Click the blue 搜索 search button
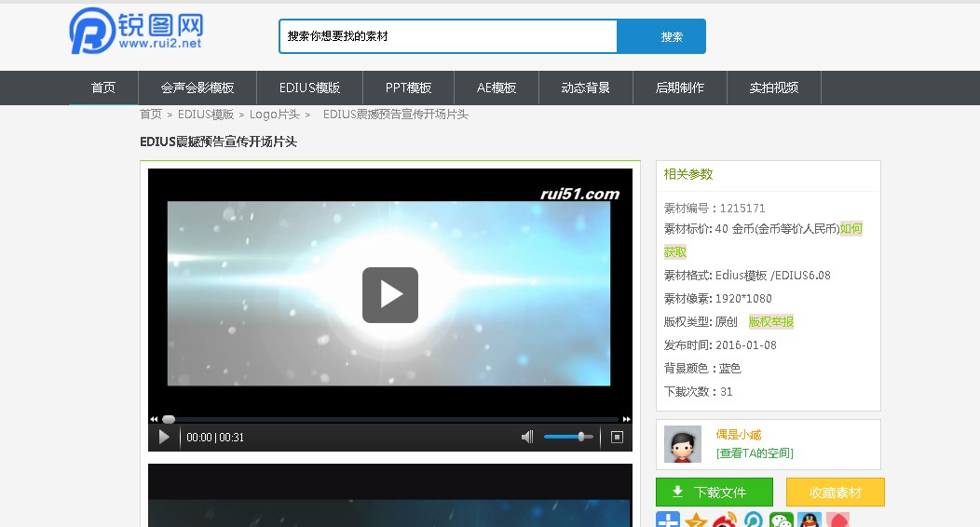 pos(661,36)
